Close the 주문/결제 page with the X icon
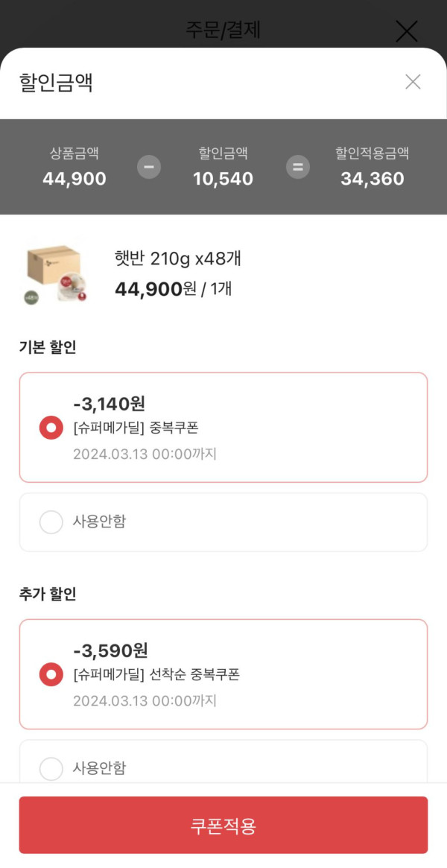 tap(406, 31)
